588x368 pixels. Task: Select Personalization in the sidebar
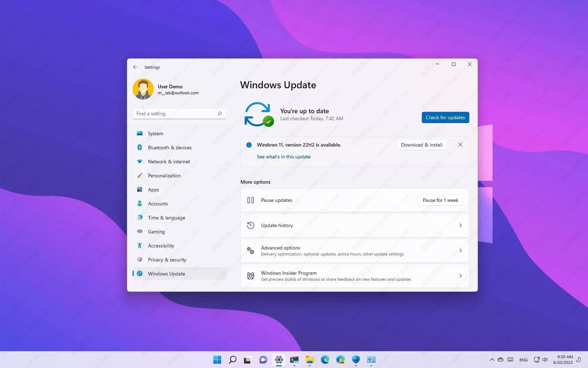pyautogui.click(x=164, y=176)
